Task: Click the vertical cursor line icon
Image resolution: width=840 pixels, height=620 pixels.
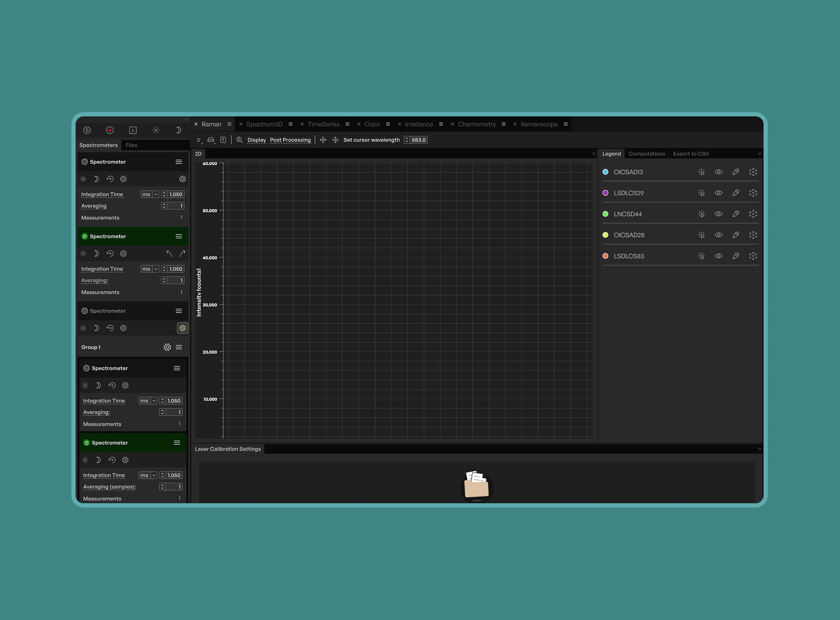Action: (323, 140)
